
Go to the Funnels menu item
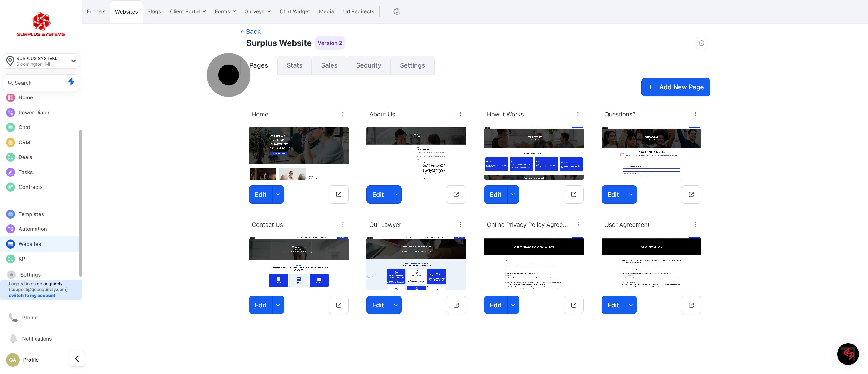pos(96,11)
